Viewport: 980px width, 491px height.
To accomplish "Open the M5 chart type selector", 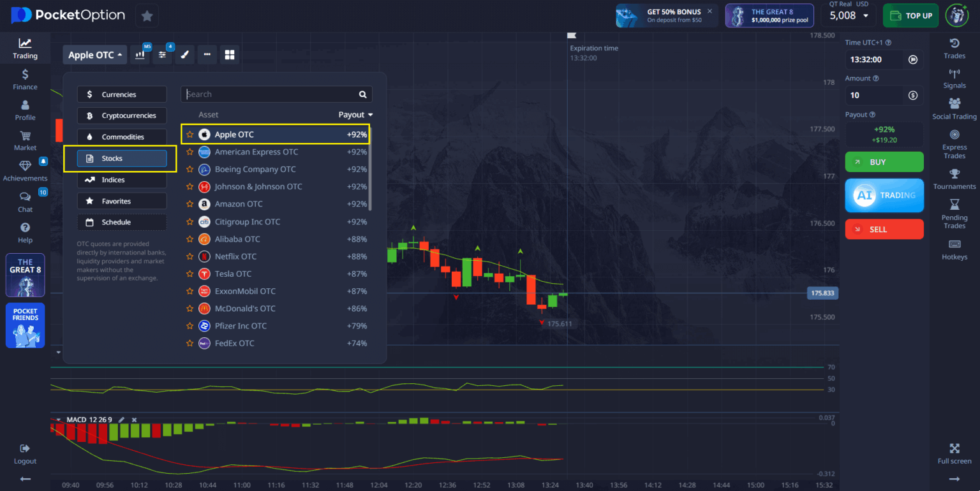I will click(x=140, y=54).
